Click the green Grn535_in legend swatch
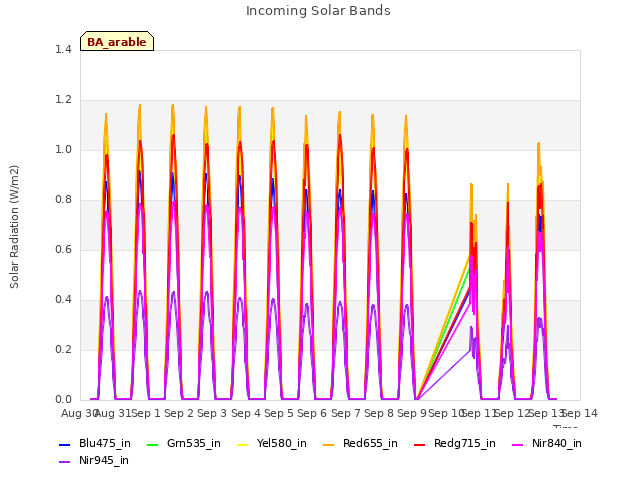This screenshot has height=480, width=640. click(x=152, y=444)
